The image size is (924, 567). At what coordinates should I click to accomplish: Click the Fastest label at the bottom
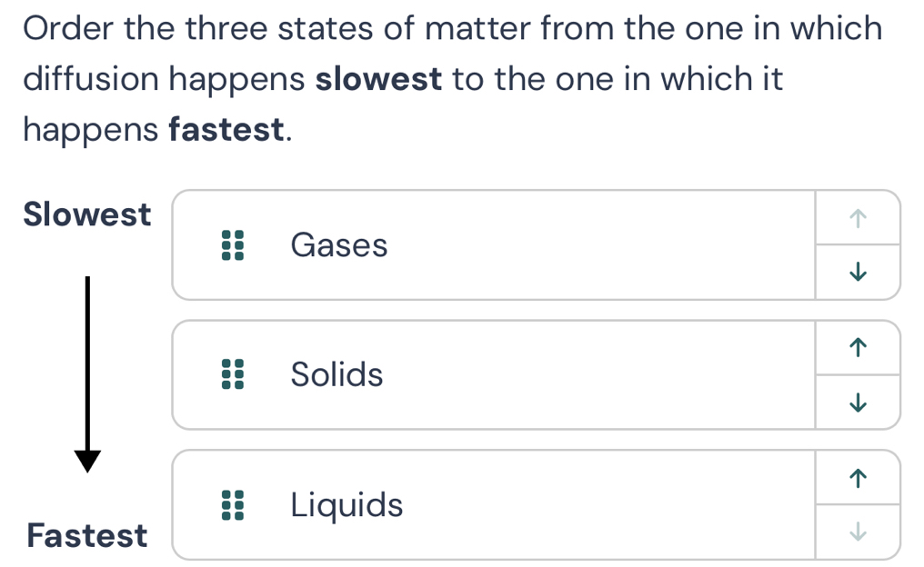(x=87, y=535)
